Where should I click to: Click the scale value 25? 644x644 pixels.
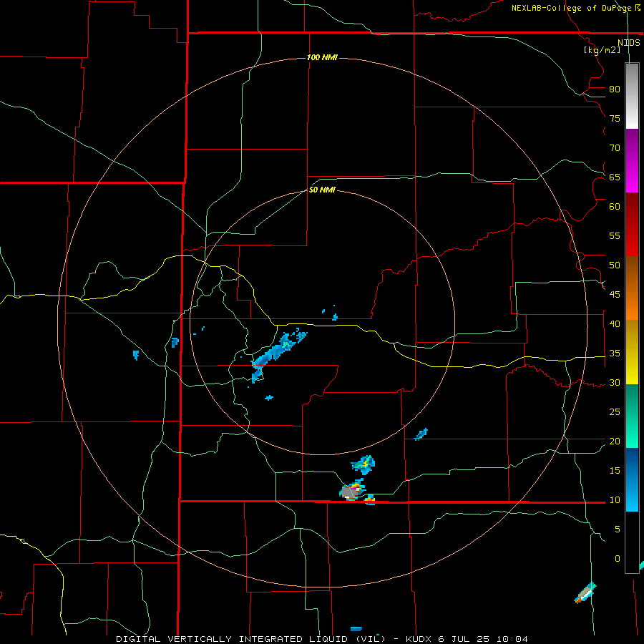click(615, 412)
